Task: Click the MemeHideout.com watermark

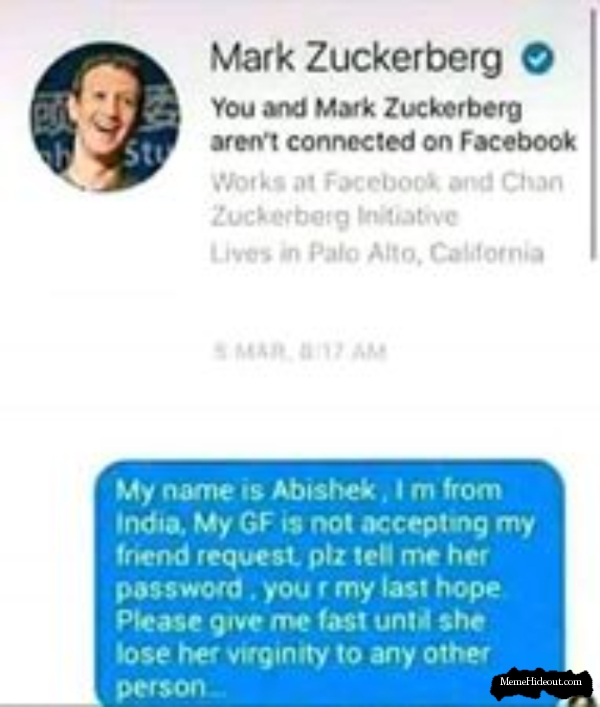Action: [541, 681]
